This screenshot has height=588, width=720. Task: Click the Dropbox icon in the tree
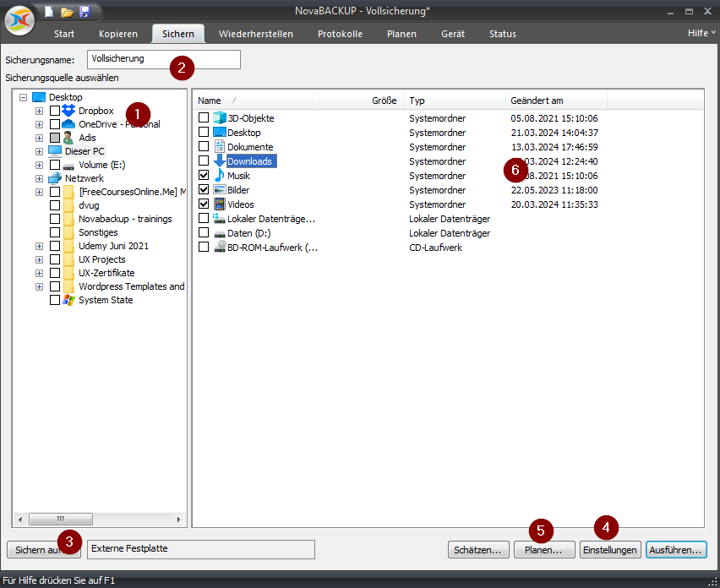click(x=68, y=111)
